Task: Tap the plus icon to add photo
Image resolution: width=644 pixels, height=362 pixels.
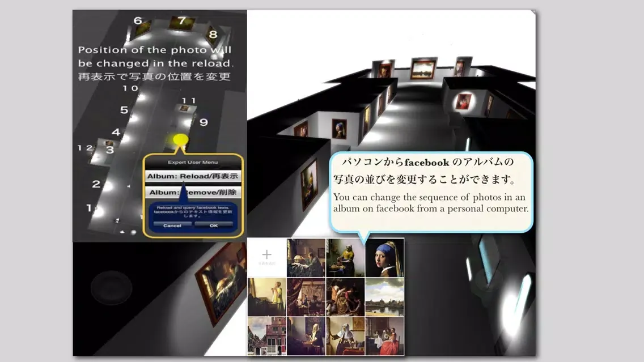Action: pyautogui.click(x=266, y=254)
